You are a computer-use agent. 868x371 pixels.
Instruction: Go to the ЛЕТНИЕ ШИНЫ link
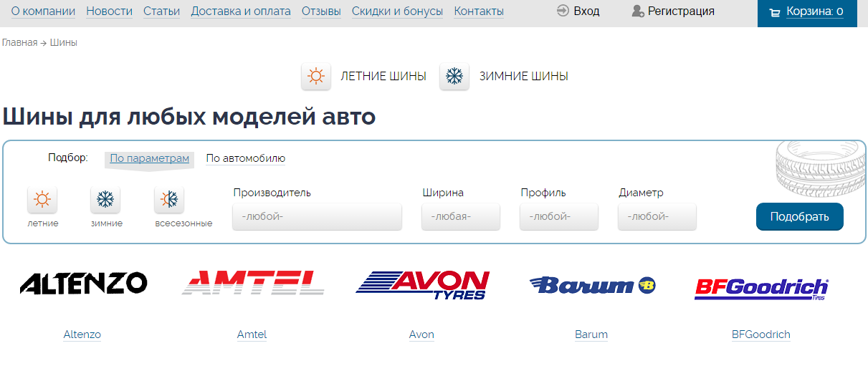383,76
